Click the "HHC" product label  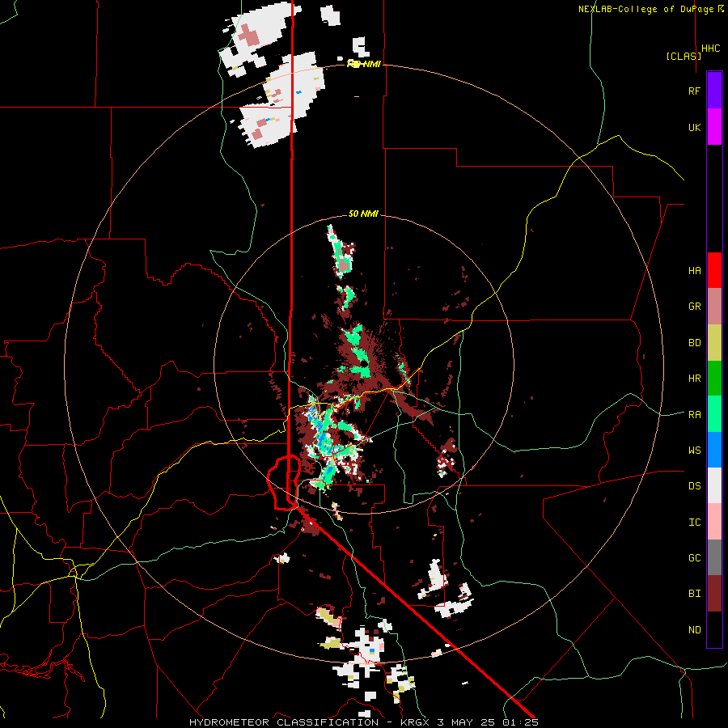(711, 49)
